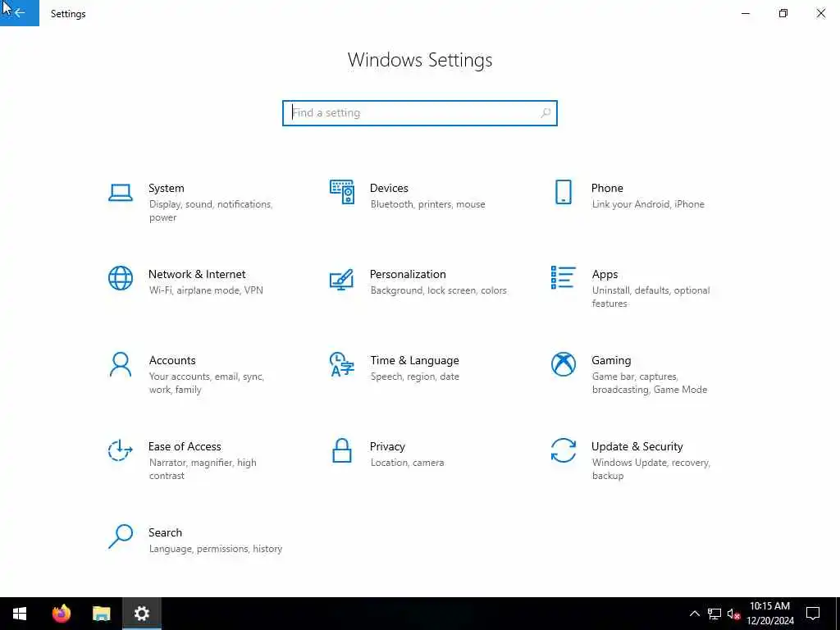
Task: Focus the Find a setting search box
Action: [x=419, y=113]
